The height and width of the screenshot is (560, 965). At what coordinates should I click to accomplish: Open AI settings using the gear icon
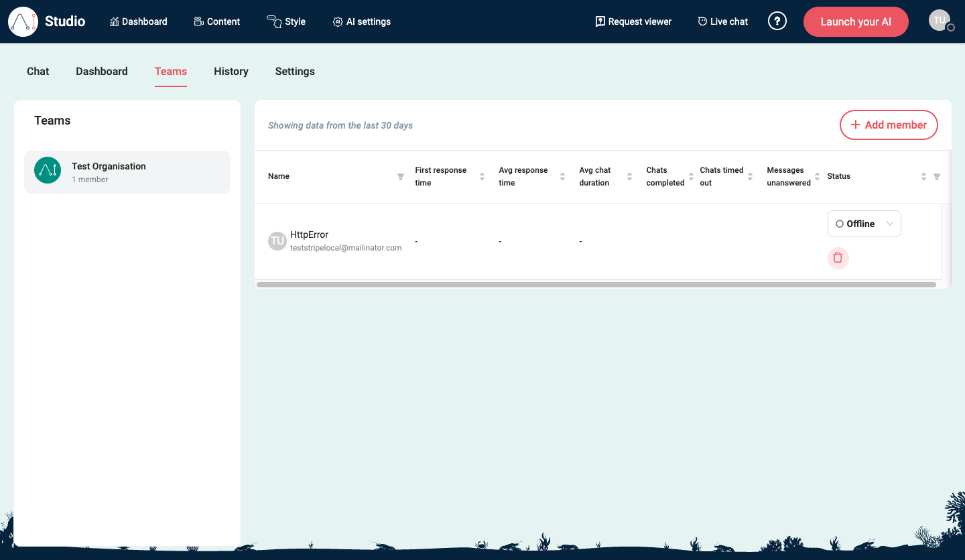[x=338, y=21]
